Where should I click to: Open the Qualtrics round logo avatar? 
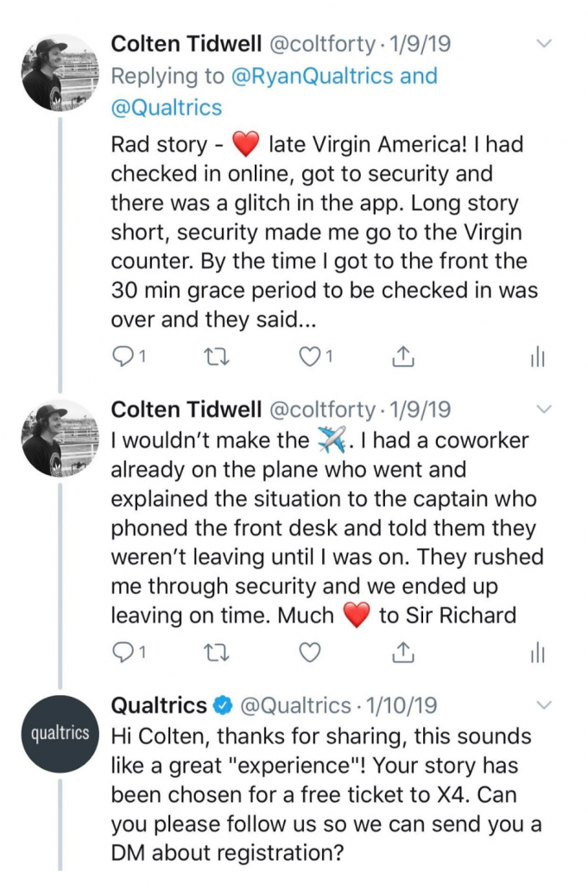(61, 733)
